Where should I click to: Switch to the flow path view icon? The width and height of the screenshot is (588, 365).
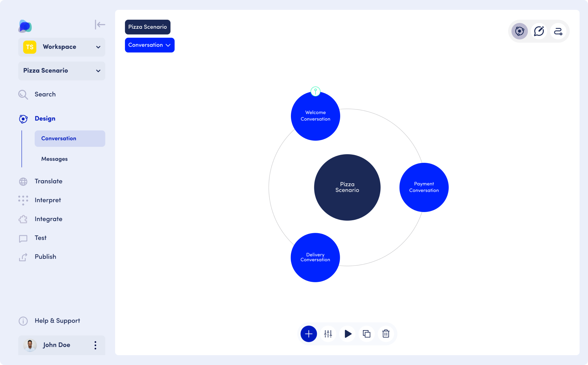(x=558, y=31)
